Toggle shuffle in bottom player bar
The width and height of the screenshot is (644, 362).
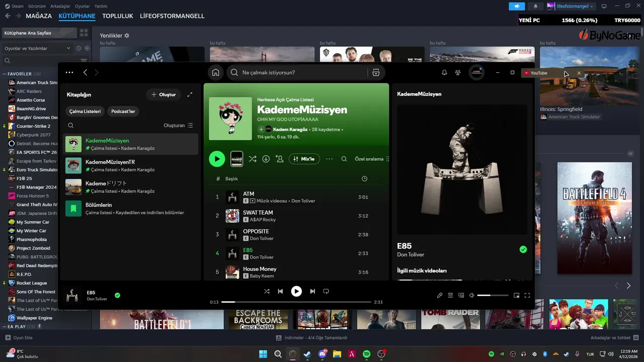[267, 291]
